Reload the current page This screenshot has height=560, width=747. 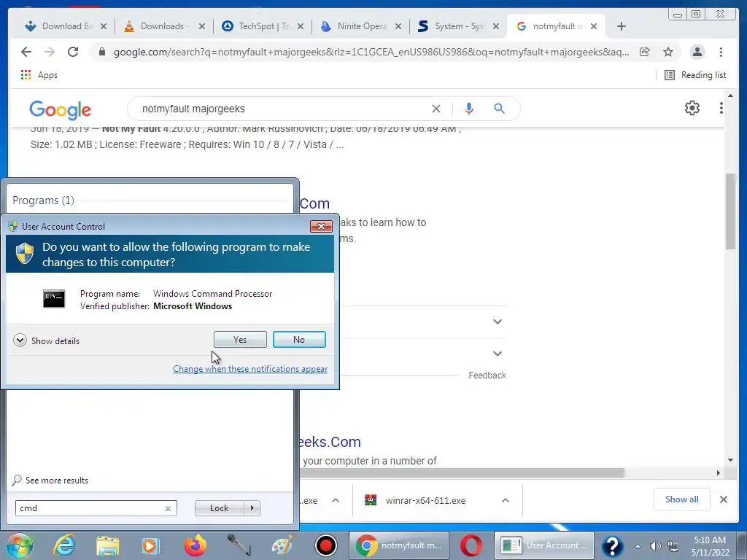tap(73, 52)
